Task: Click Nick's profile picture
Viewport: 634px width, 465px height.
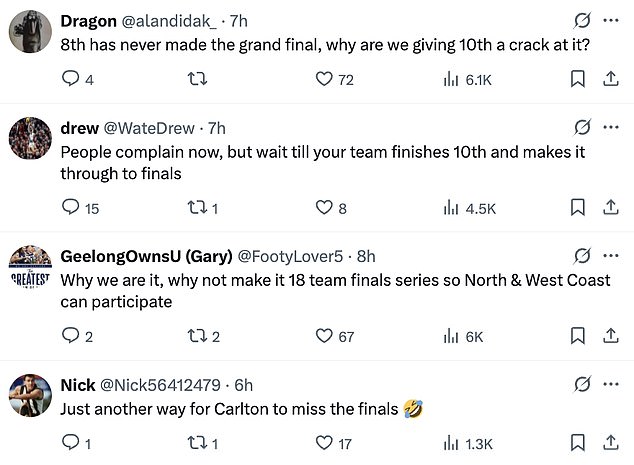Action: 30,395
